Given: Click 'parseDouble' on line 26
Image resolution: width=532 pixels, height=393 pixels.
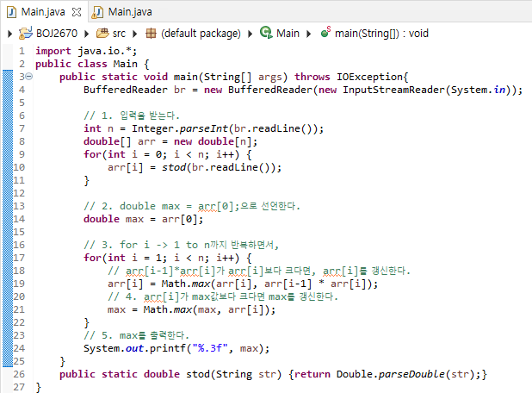Looking at the screenshot, I should coord(411,374).
